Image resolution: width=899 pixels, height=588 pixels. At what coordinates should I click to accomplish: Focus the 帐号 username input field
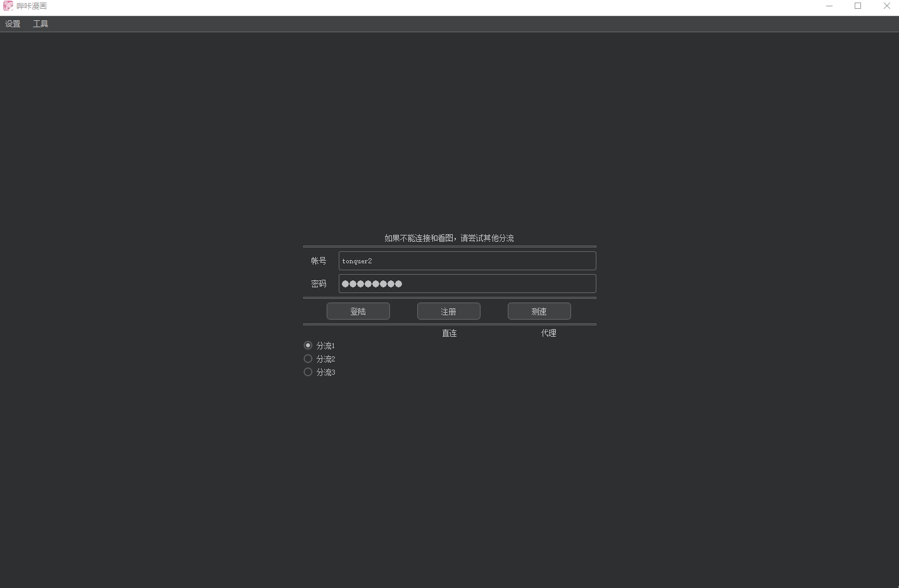[x=467, y=261]
